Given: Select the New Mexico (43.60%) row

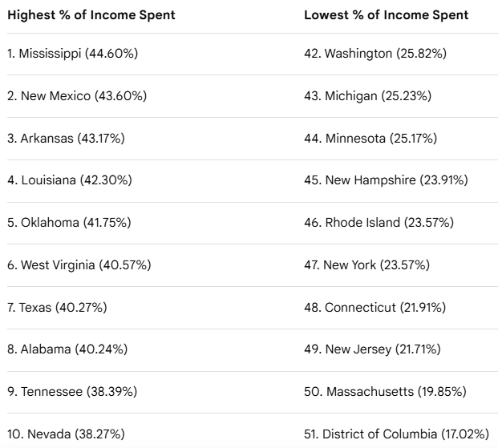Looking at the screenshot, I should click(x=77, y=96).
